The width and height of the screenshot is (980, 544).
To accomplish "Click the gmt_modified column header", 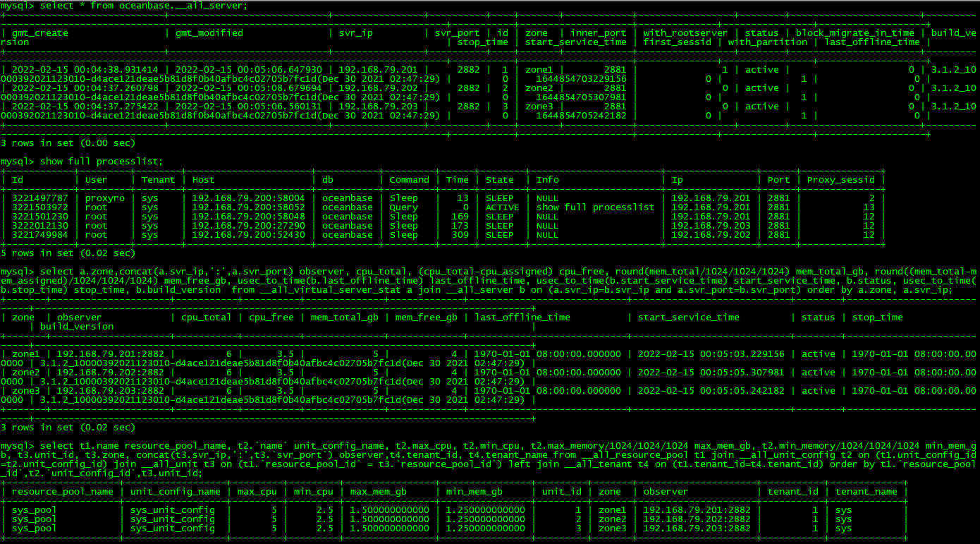I will point(209,33).
